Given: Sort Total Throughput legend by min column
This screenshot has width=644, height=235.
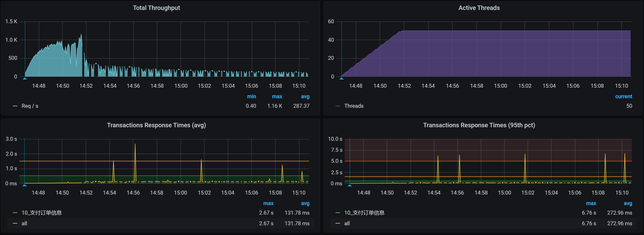Looking at the screenshot, I should (x=251, y=97).
